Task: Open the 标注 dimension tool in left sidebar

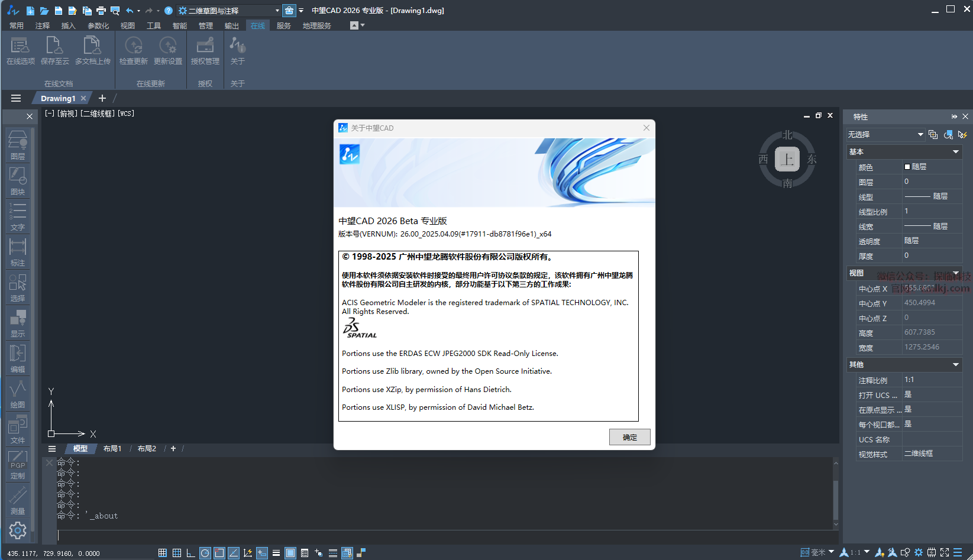Action: pos(18,252)
